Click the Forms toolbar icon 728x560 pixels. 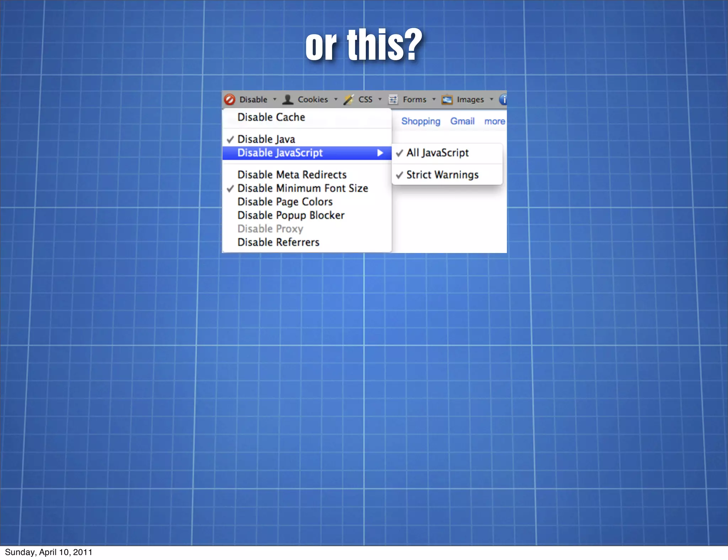coord(393,99)
